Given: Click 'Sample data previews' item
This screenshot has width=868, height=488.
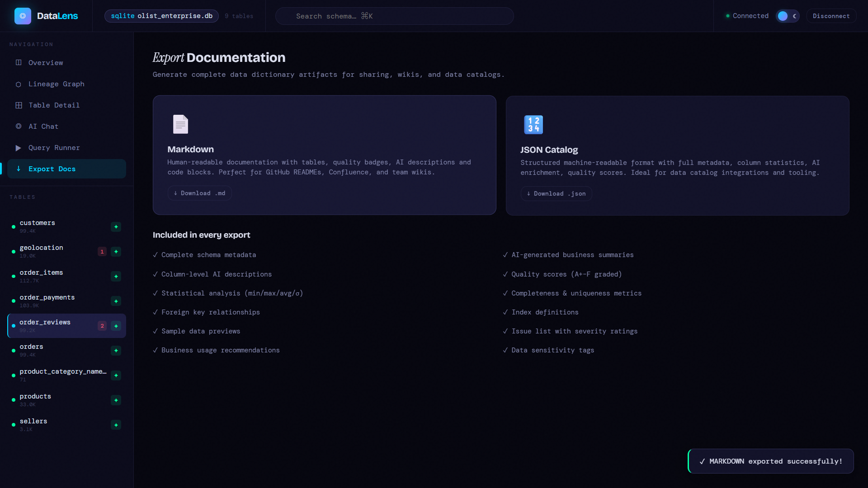Looking at the screenshot, I should 197,331.
